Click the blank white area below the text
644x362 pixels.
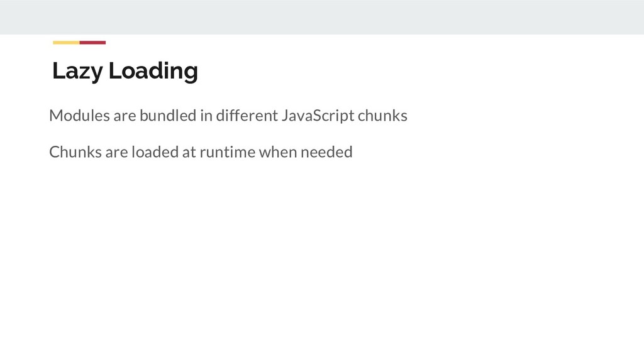[x=322, y=264]
